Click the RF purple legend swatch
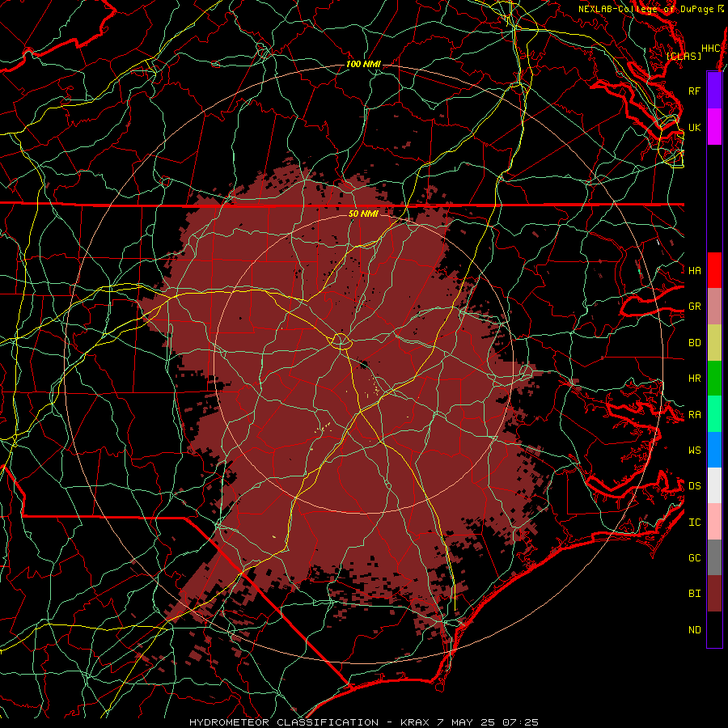 714,91
